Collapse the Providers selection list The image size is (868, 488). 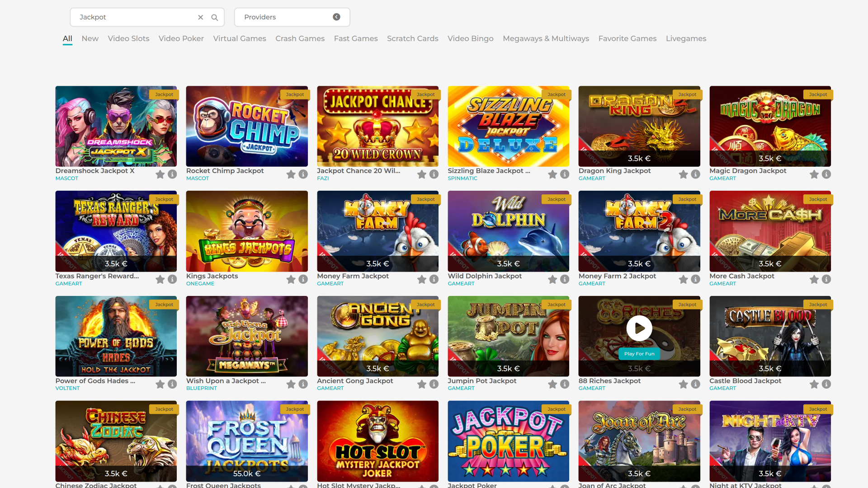[x=336, y=17]
